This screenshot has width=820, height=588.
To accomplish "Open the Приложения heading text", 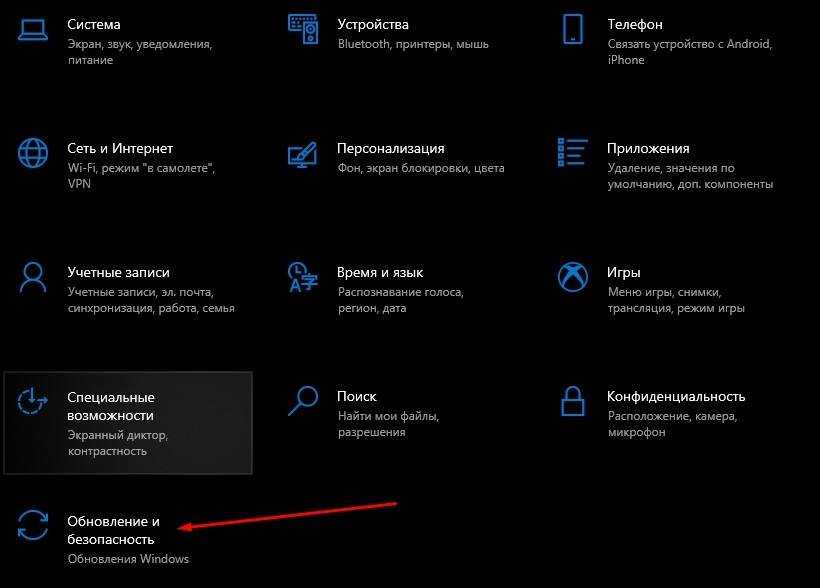I will point(648,148).
